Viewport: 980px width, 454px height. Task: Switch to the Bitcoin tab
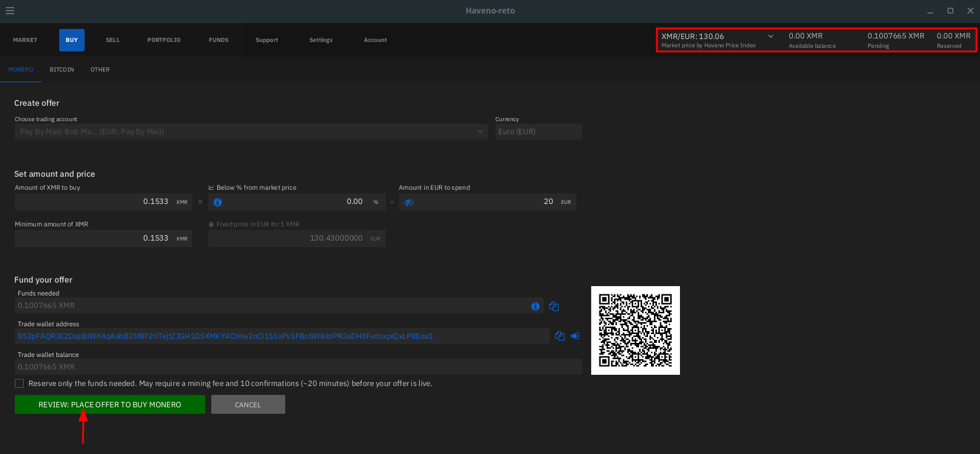62,70
